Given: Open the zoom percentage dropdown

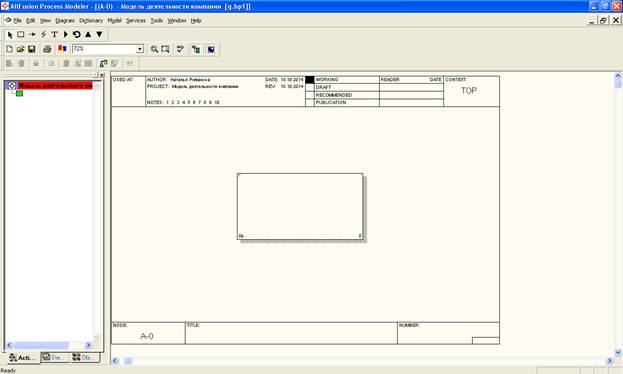Looking at the screenshot, I should click(x=140, y=49).
